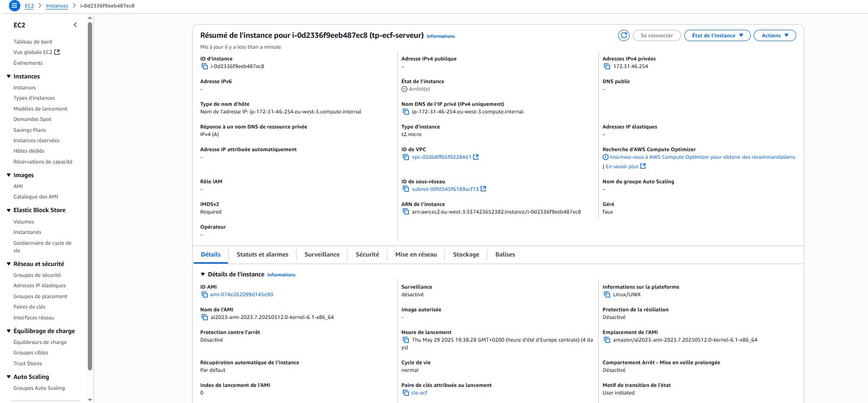This screenshot has height=403, width=868.
Task: Open subnet link external icon
Action: tap(483, 189)
